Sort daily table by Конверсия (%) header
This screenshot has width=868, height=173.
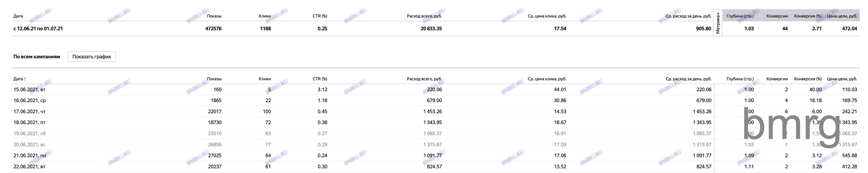[x=808, y=79]
